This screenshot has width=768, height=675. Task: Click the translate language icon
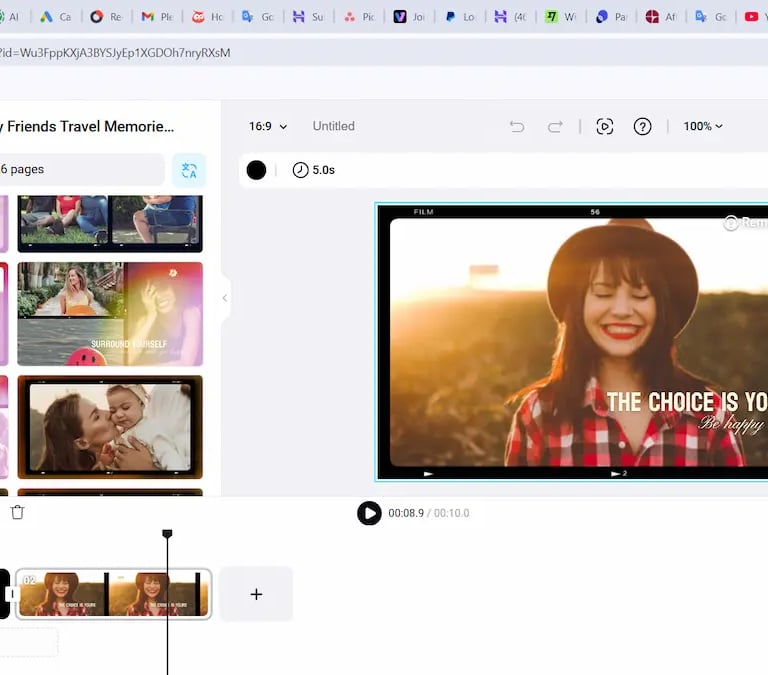point(189,170)
